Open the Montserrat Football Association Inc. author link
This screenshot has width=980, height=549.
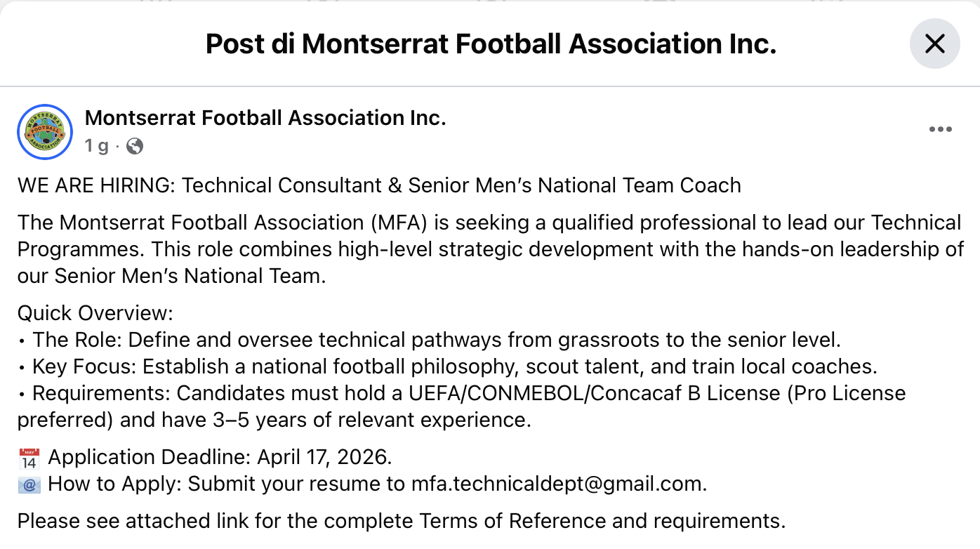click(265, 118)
